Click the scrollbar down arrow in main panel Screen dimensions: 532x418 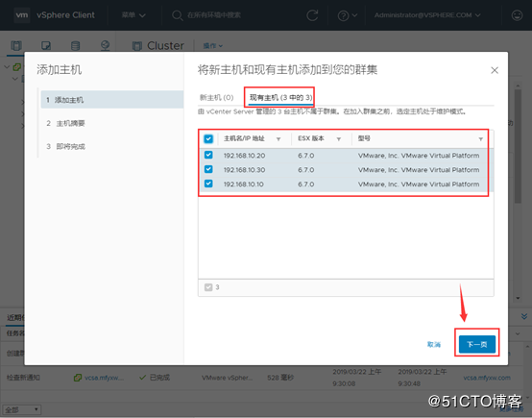518,298
